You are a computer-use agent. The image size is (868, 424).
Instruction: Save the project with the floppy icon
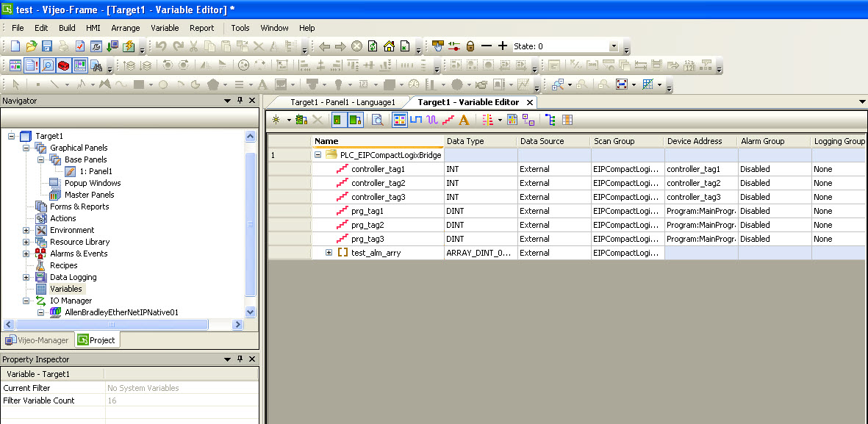point(48,46)
